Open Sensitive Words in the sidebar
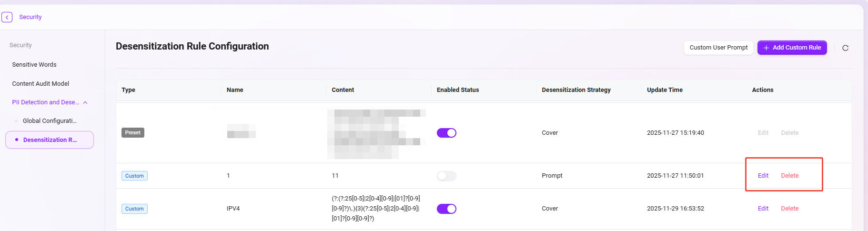 (x=34, y=65)
